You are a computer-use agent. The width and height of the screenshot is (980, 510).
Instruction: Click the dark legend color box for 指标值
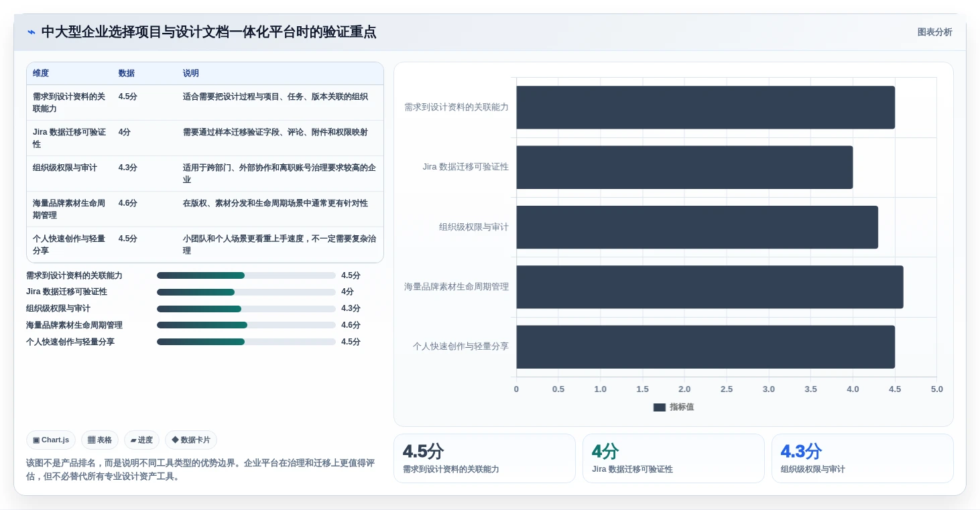point(660,407)
